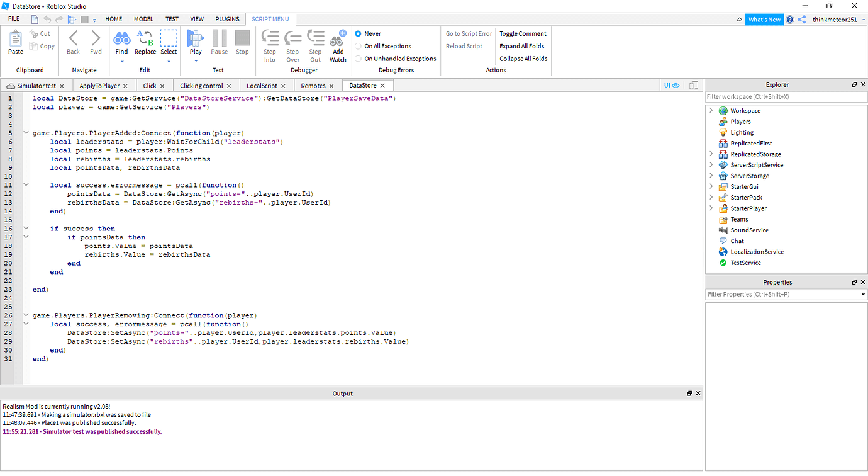This screenshot has height=476, width=868.
Task: Open the help question mark icon
Action: point(790,20)
